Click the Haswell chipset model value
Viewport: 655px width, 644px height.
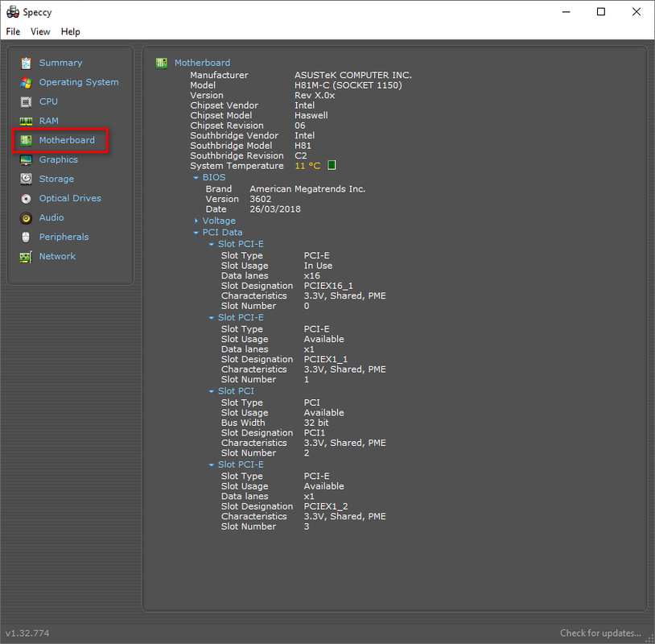click(x=311, y=115)
